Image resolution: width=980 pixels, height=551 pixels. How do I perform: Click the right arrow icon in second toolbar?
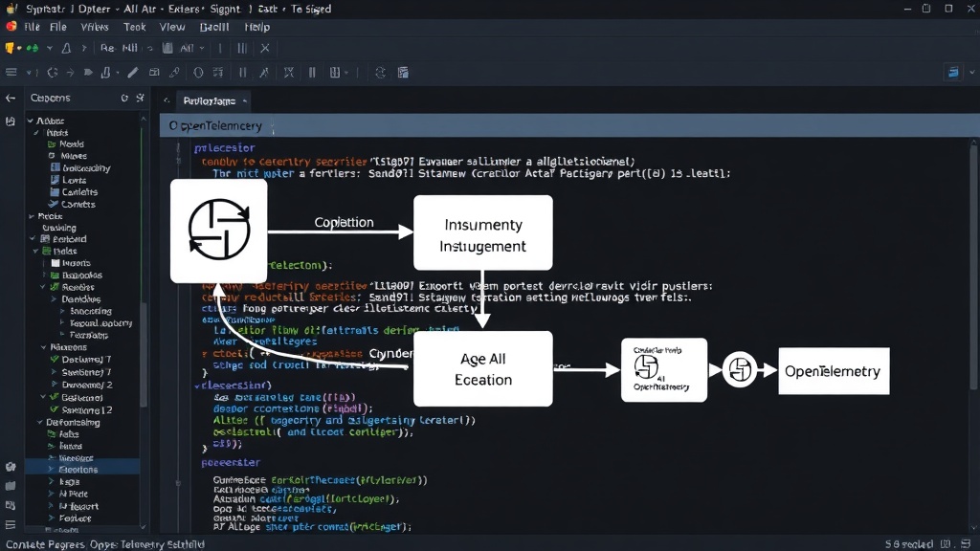[70, 73]
